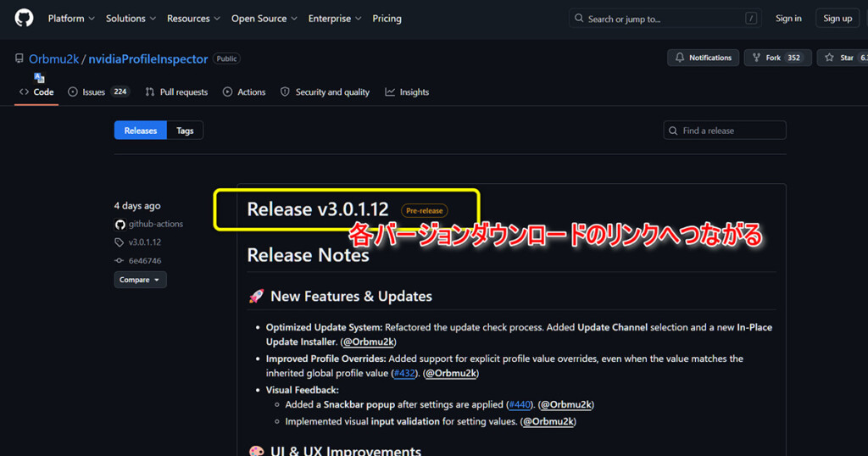Open the fork count 352
This screenshot has height=456, width=868.
click(x=793, y=58)
